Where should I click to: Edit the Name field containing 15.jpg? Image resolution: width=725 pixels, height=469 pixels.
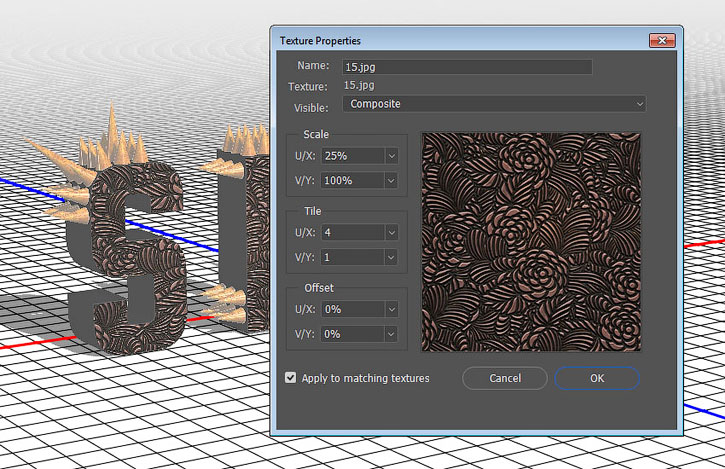[x=467, y=67]
